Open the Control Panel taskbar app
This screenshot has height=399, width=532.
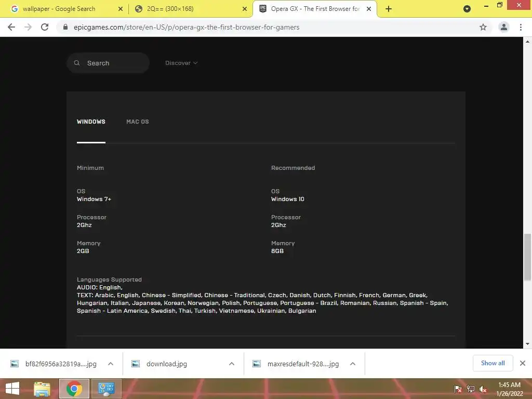point(107,389)
